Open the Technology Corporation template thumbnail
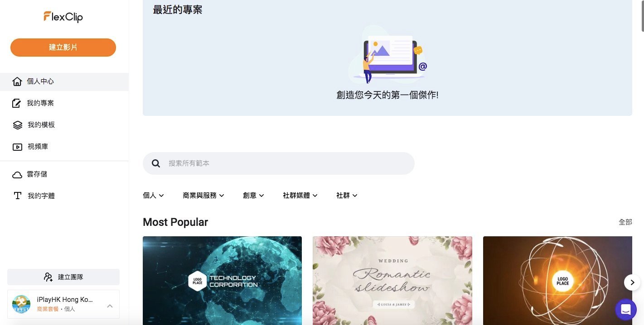 click(222, 281)
